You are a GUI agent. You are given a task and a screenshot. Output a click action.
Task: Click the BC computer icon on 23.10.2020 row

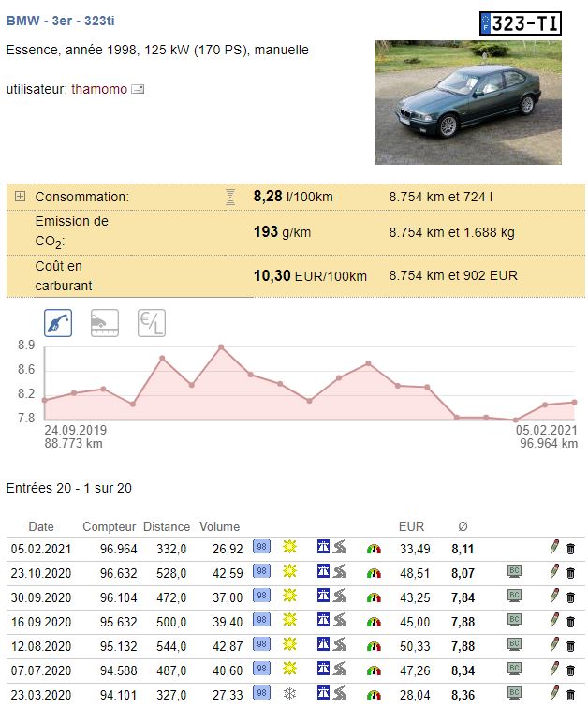(515, 572)
